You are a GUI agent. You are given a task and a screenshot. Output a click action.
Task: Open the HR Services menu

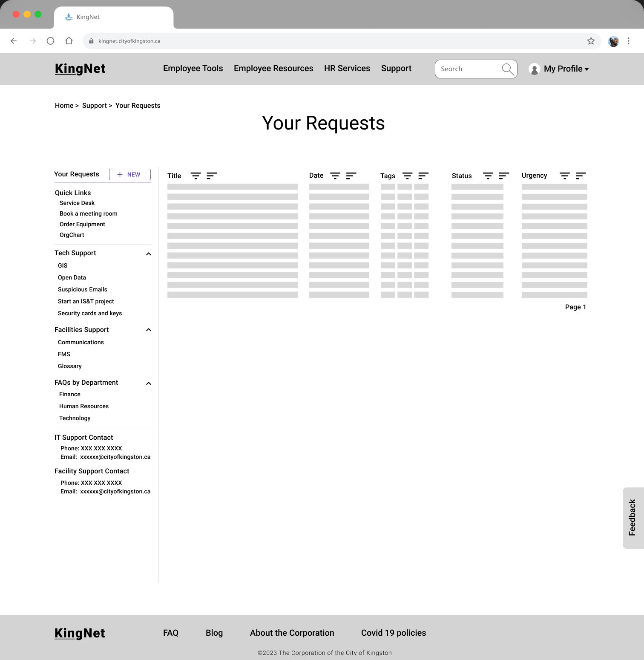pyautogui.click(x=347, y=69)
